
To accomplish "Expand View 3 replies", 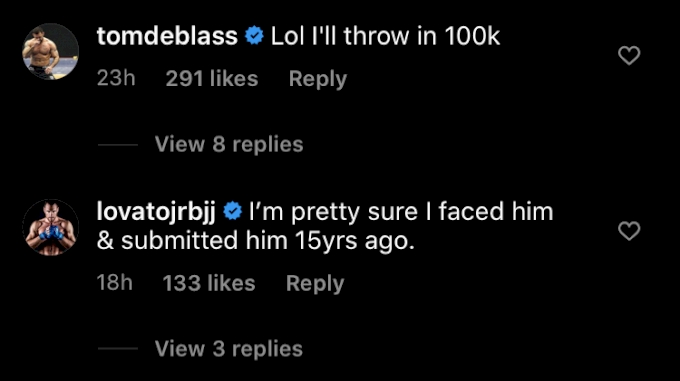I will 229,349.
